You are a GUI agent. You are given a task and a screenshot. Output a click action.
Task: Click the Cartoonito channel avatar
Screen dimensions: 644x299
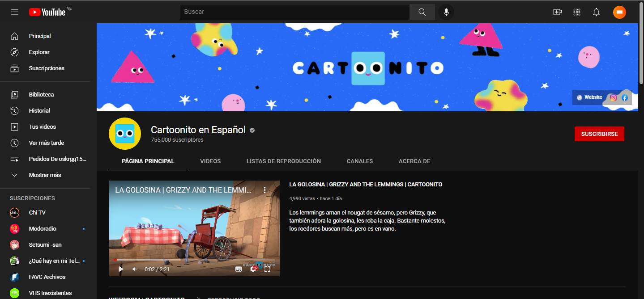tap(125, 134)
